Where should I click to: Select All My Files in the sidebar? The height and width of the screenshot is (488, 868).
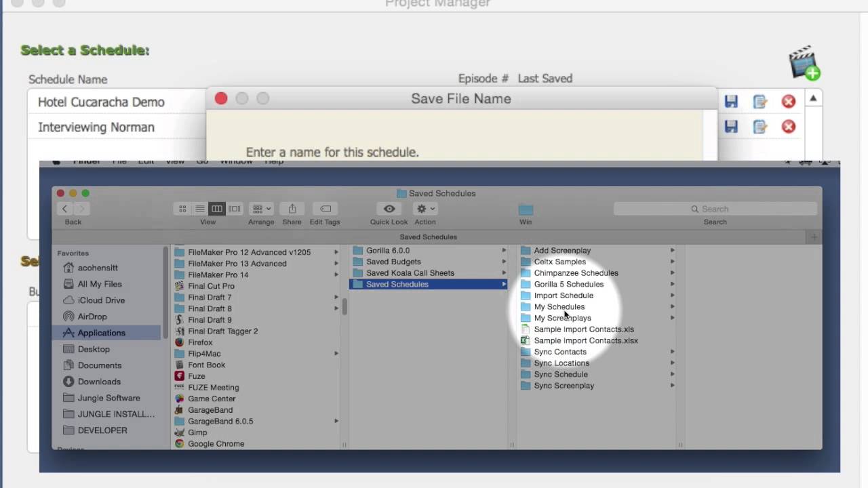click(100, 284)
